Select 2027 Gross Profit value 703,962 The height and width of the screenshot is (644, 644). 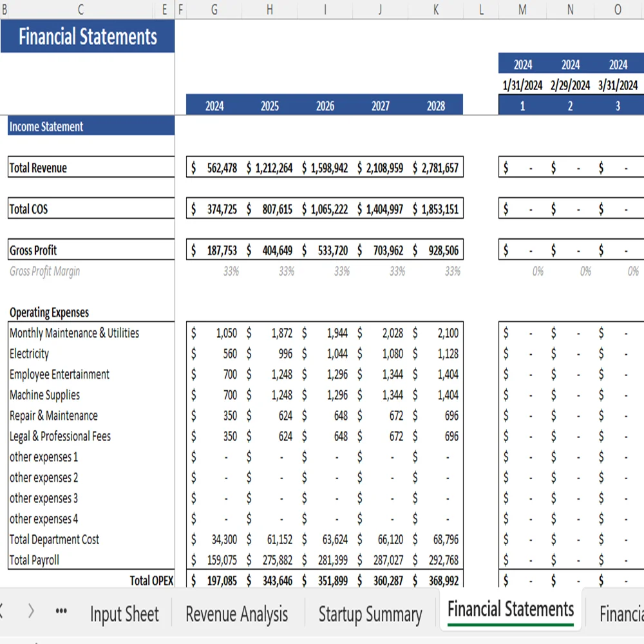pyautogui.click(x=381, y=250)
